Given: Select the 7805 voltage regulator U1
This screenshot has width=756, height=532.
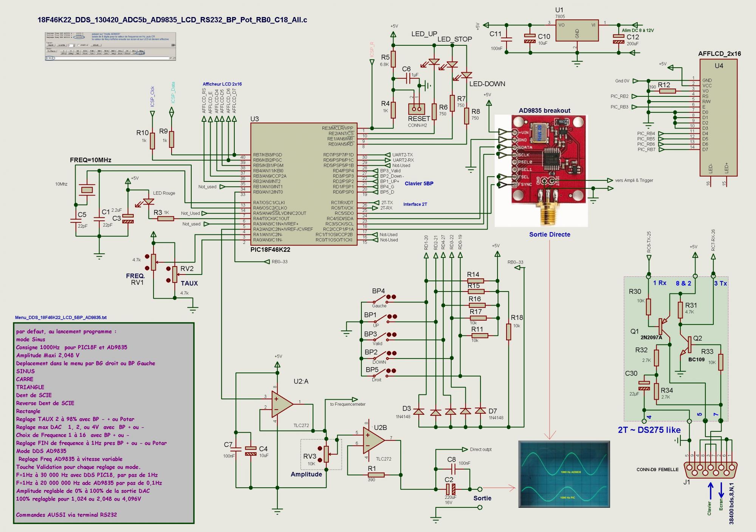Looking at the screenshot, I should coord(577,30).
